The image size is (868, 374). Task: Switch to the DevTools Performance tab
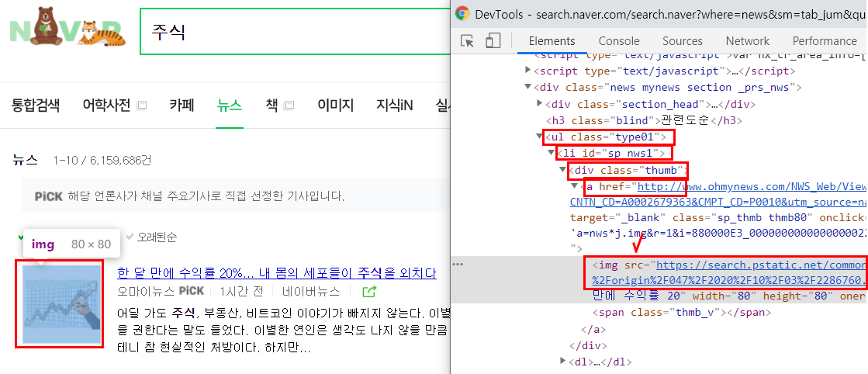[x=825, y=41]
